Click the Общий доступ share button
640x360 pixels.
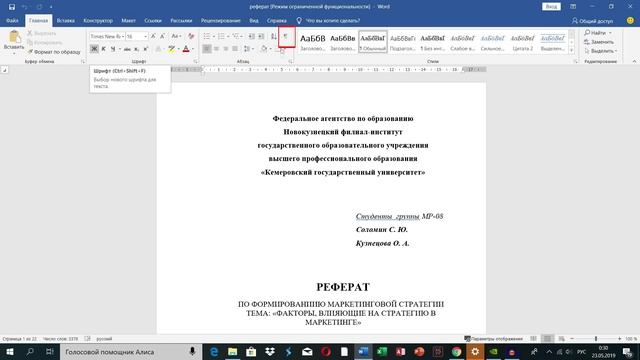[593, 20]
